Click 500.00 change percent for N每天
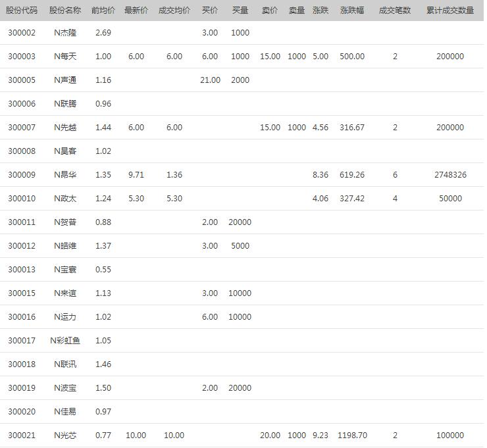Viewport: 487px width, 448px height. [352, 56]
